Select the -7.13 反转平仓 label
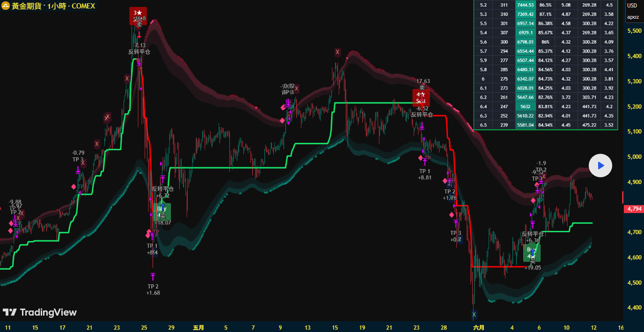Screen dimensions: 644x332 click(139, 49)
